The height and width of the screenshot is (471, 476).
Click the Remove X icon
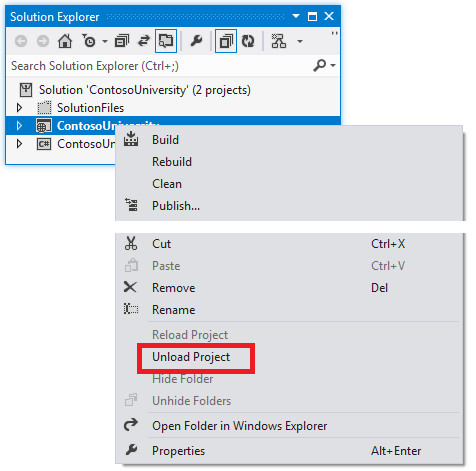pos(130,287)
